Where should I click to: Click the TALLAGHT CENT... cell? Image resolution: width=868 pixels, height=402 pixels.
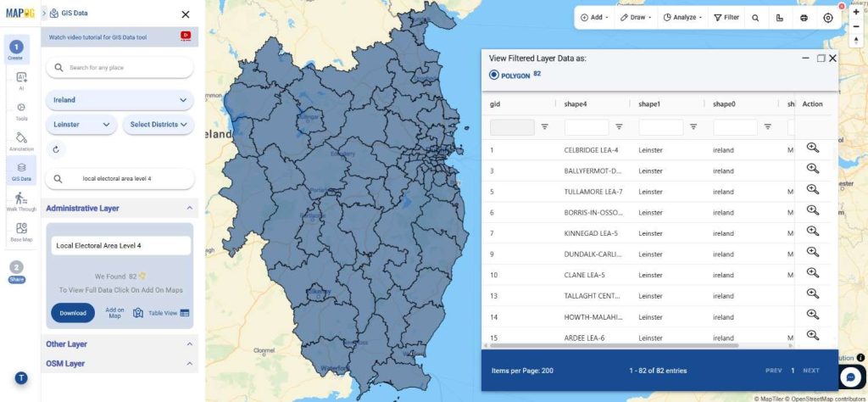pyautogui.click(x=591, y=296)
